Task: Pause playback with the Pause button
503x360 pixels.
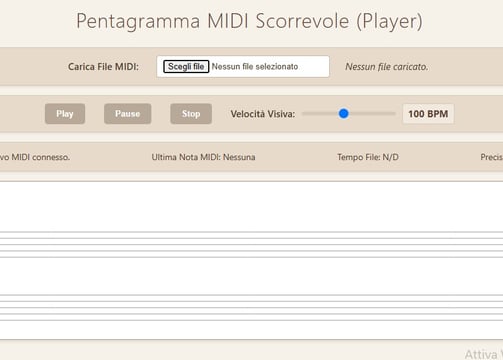Action: (127, 114)
